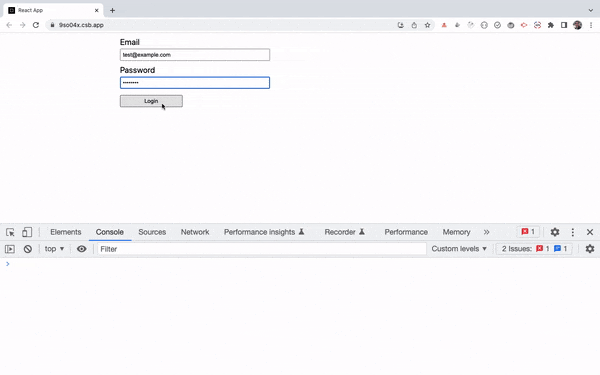
Task: Click the install app icon in the address bar
Action: tap(401, 25)
